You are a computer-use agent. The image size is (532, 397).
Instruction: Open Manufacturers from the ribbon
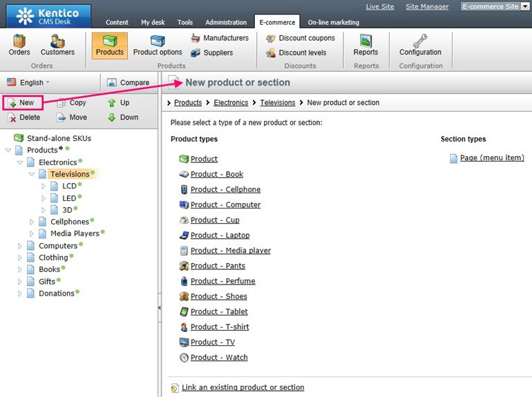(x=220, y=38)
